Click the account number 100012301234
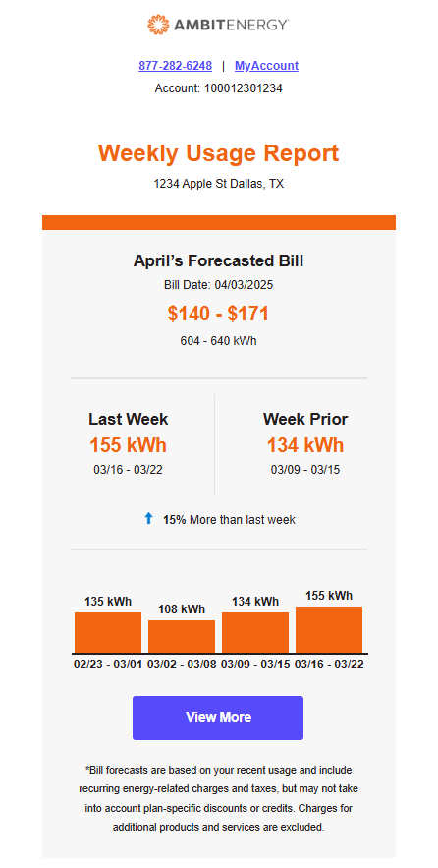This screenshot has width=438, height=868. point(244,88)
